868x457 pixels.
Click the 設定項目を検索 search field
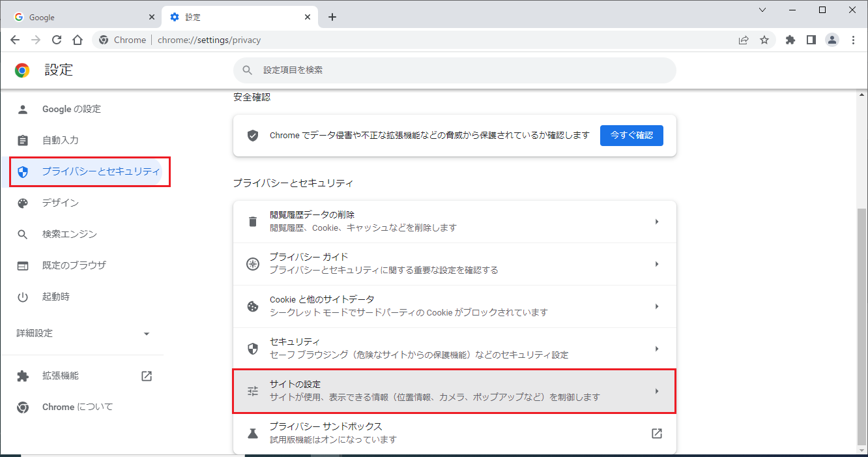(x=456, y=70)
